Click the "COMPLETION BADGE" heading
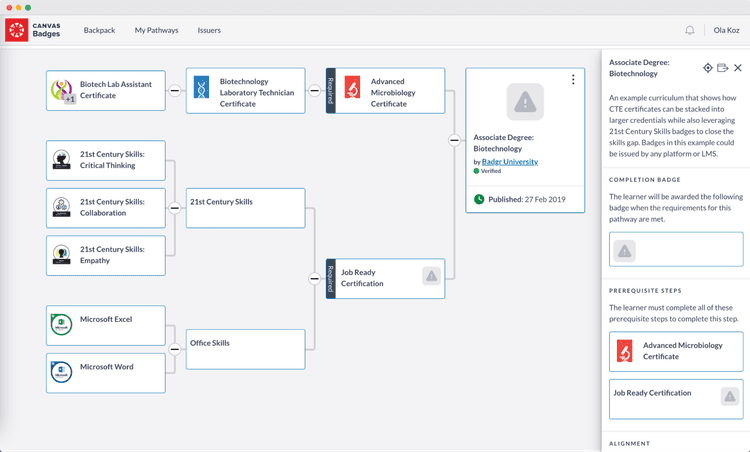The image size is (750, 452). (644, 180)
